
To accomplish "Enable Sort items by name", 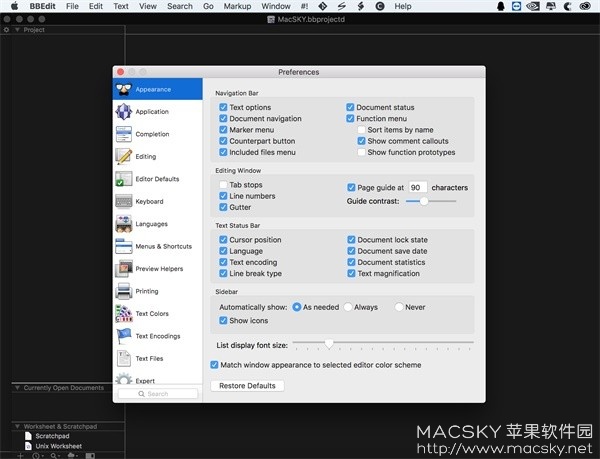I will click(x=361, y=130).
